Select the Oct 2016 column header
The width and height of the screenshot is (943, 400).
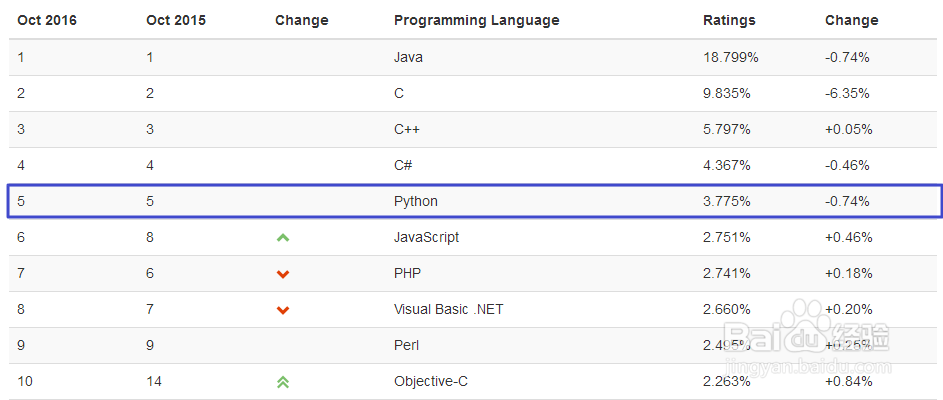click(x=47, y=20)
